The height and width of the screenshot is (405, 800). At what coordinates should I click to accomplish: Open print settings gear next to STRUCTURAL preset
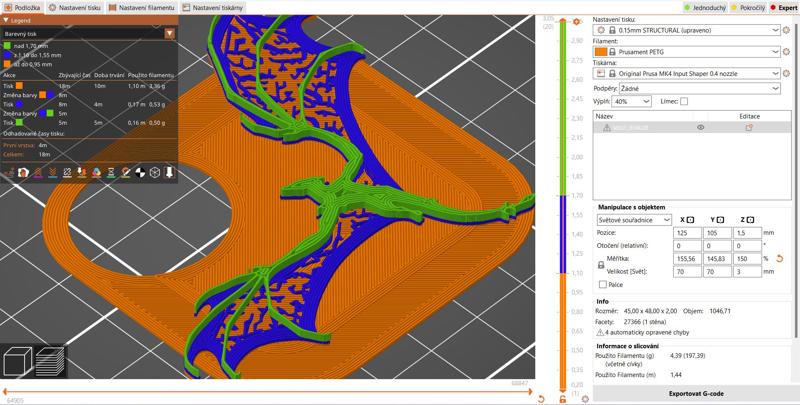pyautogui.click(x=786, y=30)
